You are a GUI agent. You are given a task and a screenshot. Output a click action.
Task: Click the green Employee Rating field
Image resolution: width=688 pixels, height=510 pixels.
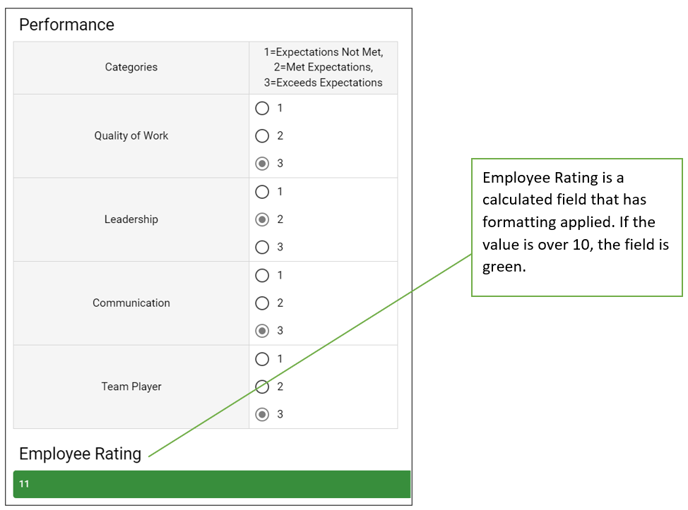coord(211,484)
